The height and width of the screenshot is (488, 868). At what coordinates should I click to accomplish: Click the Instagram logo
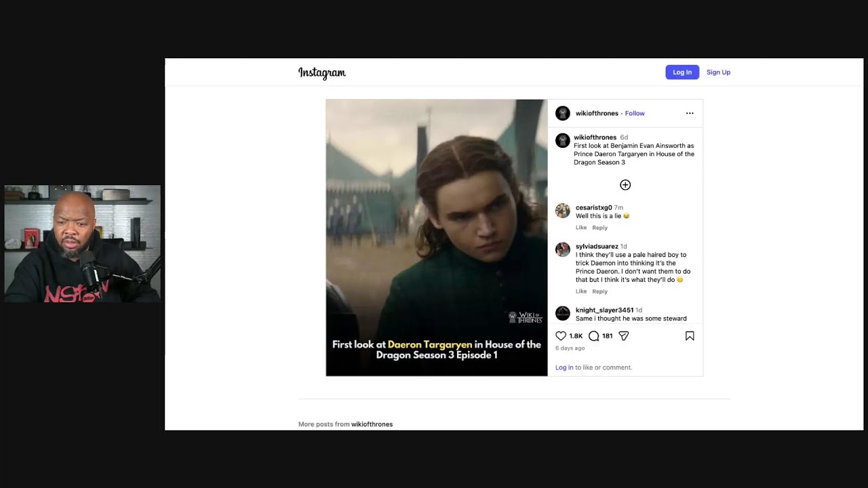[x=322, y=73]
